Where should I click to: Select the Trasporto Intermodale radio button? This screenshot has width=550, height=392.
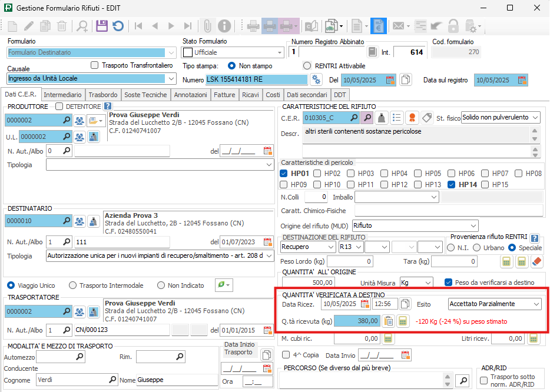(73, 285)
